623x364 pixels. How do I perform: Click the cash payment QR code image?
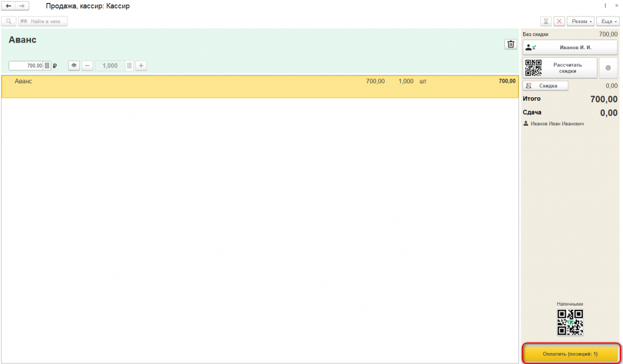pos(570,322)
